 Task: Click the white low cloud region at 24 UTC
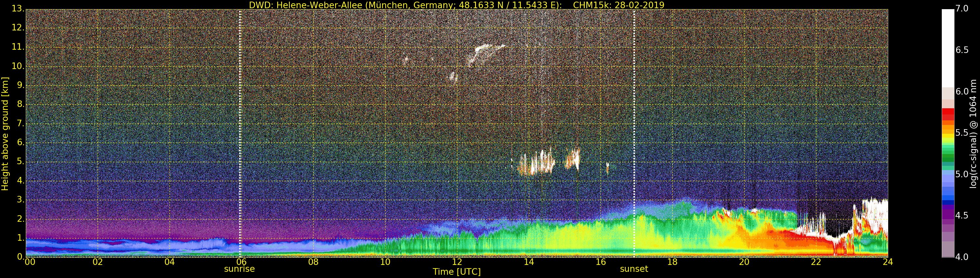pyautogui.click(x=875, y=215)
